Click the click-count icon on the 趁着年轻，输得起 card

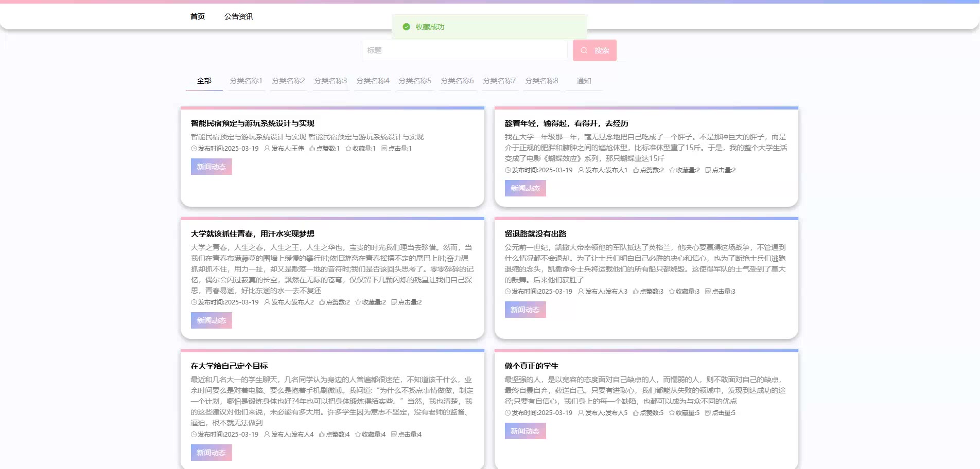[708, 170]
